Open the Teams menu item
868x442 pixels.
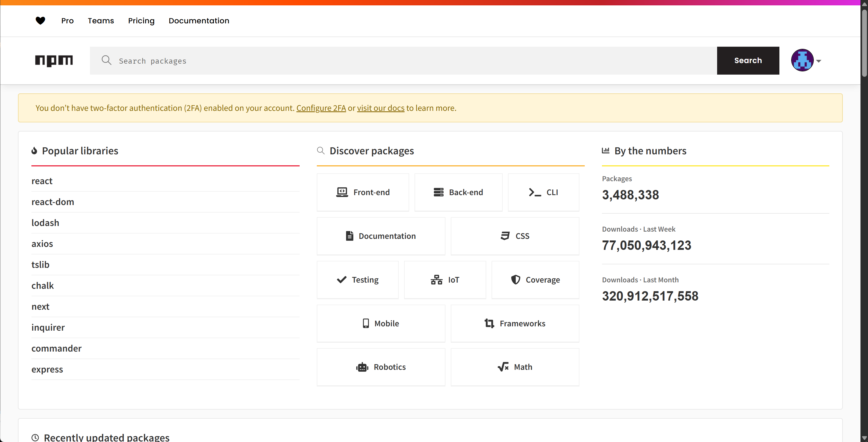101,21
